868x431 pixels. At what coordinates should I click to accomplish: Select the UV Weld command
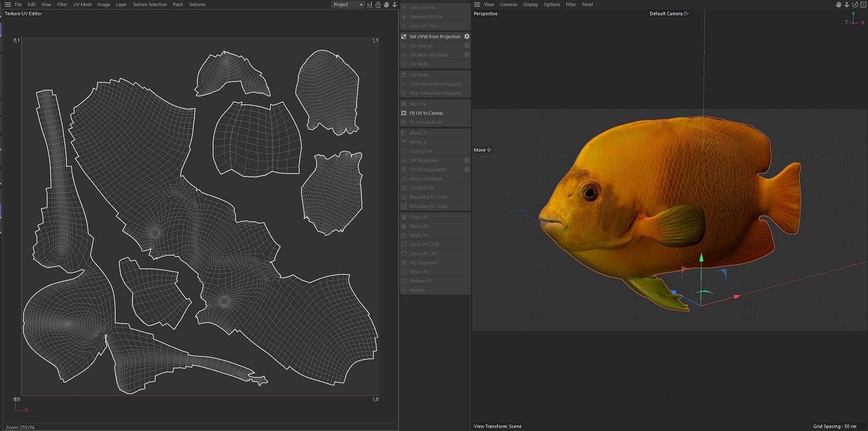point(435,64)
